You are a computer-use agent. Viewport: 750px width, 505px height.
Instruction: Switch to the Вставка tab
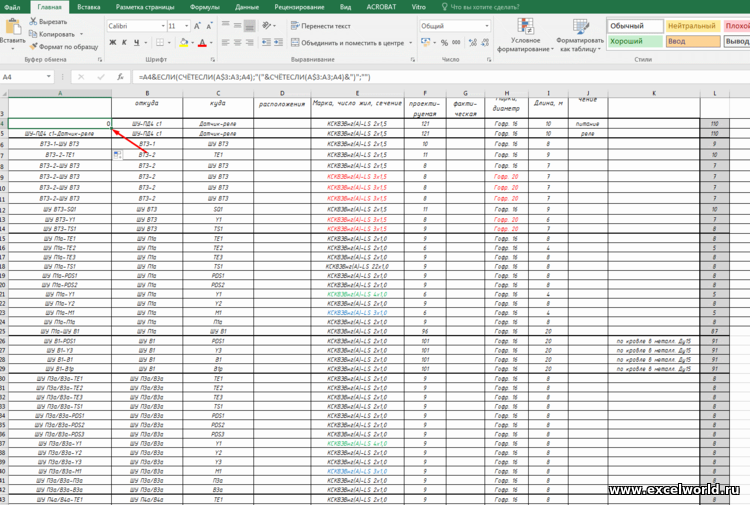88,7
